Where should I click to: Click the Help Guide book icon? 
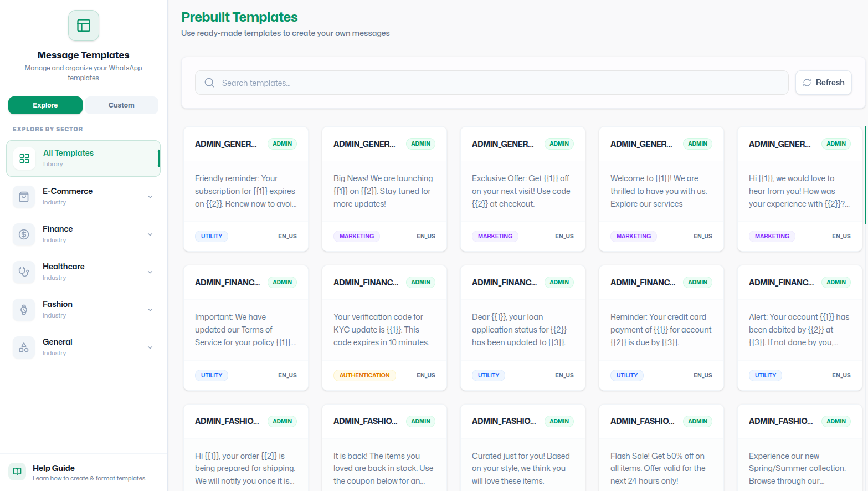(17, 472)
